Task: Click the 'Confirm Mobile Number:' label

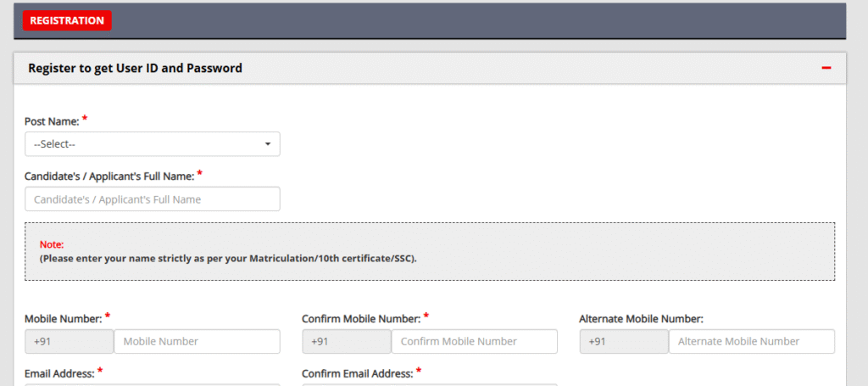Action: pos(360,319)
